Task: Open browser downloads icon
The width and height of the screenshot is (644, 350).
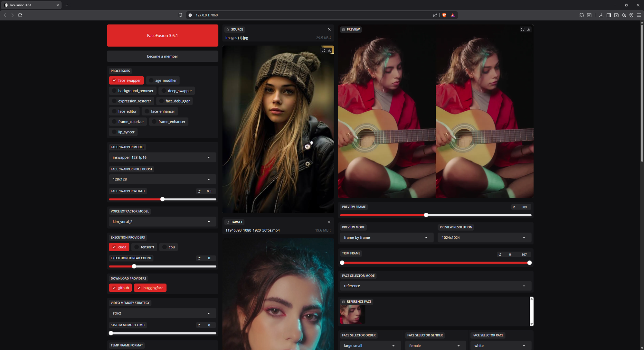Action: tap(601, 15)
